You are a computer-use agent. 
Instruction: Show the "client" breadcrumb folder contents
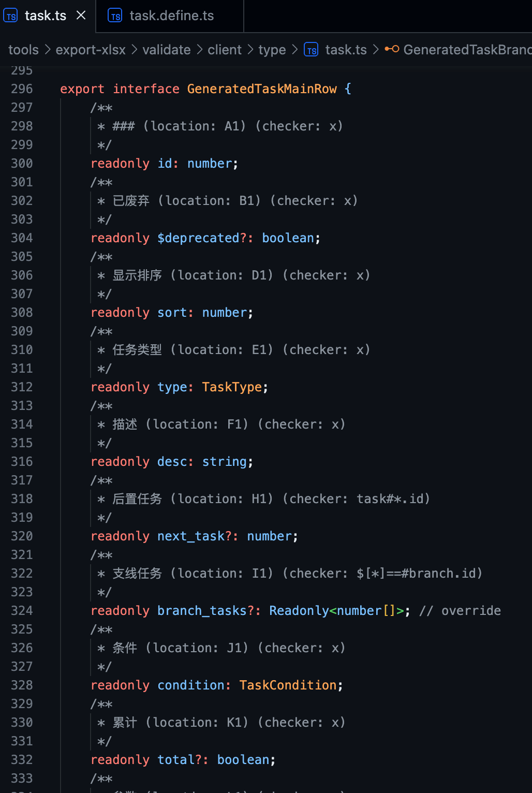click(225, 50)
